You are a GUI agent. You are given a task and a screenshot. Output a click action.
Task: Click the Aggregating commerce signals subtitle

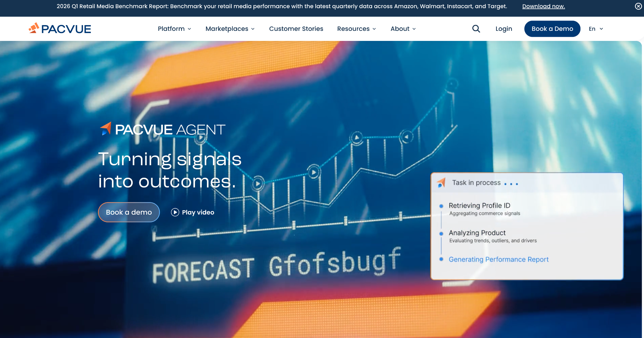coord(485,213)
